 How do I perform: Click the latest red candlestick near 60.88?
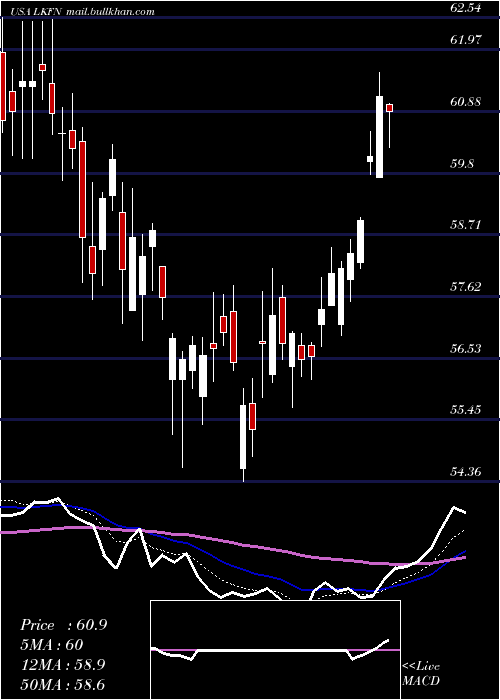(x=389, y=108)
